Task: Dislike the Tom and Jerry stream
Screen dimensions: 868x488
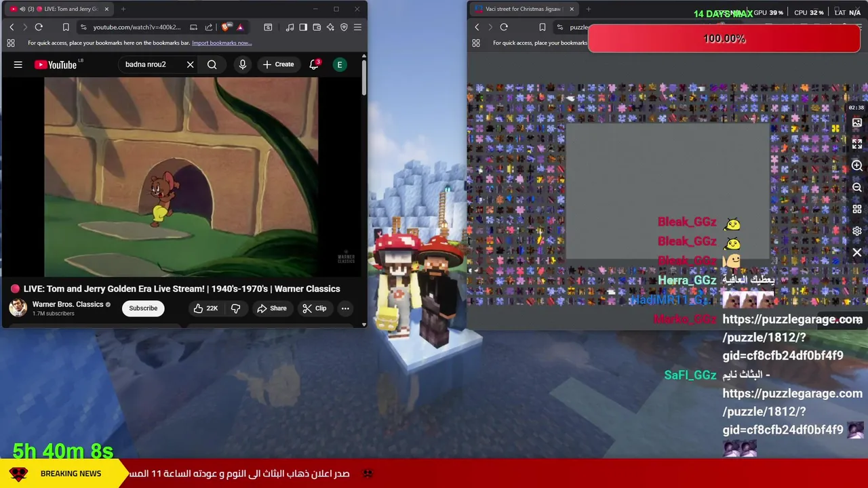Action: coord(235,308)
